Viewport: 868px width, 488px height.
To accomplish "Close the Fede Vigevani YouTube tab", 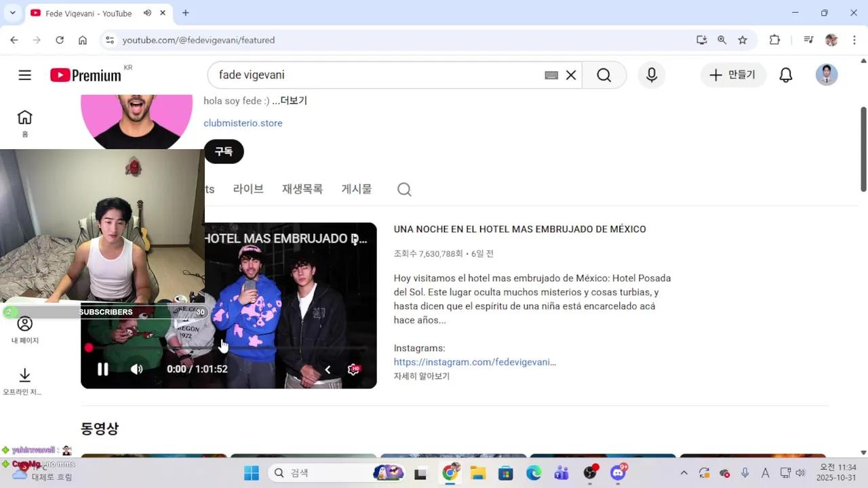I will pyautogui.click(x=163, y=13).
